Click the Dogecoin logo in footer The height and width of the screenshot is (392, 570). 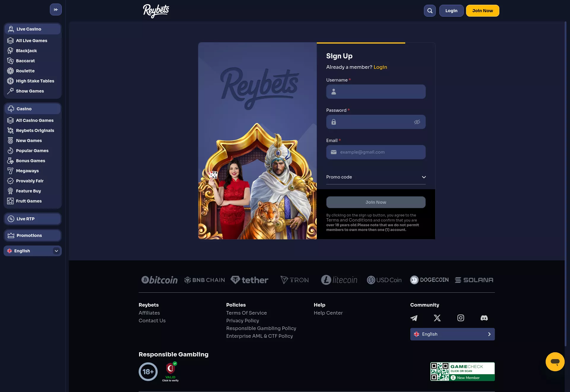(x=429, y=280)
